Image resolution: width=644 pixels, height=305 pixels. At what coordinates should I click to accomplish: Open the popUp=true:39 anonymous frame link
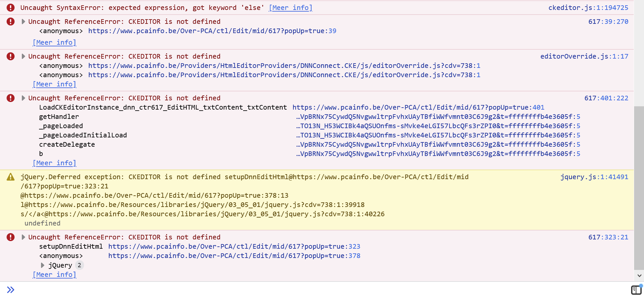212,31
